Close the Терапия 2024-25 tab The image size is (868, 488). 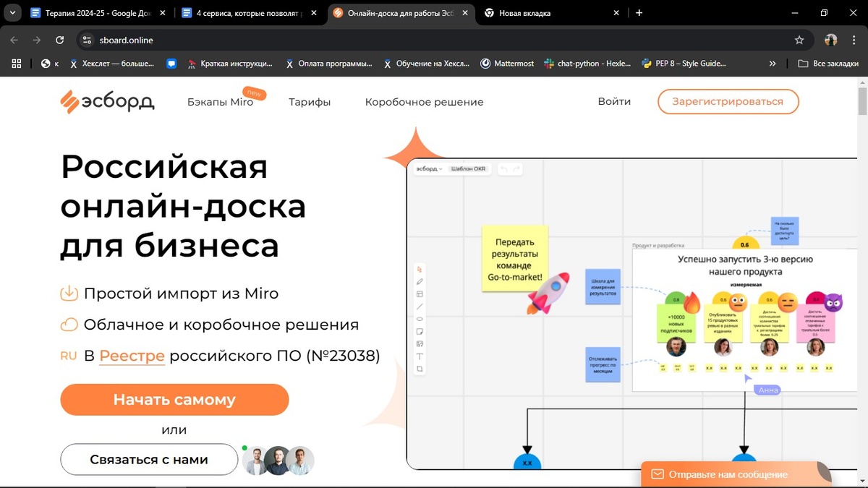[x=161, y=13]
